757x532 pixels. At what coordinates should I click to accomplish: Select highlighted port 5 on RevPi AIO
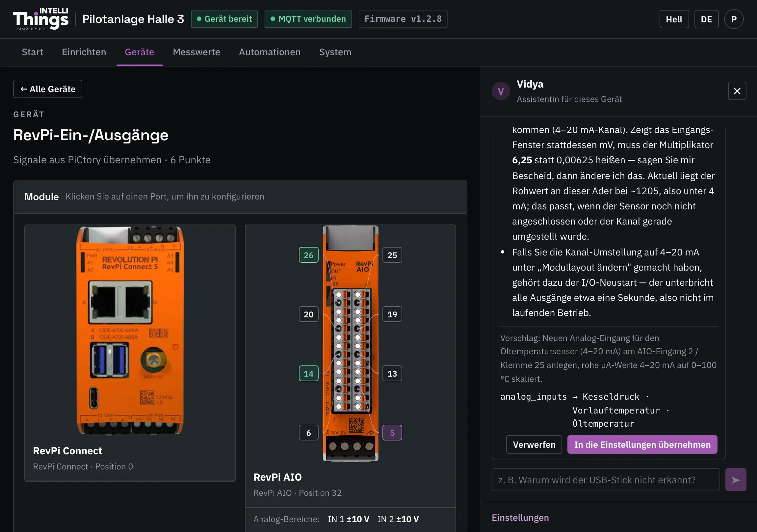392,433
